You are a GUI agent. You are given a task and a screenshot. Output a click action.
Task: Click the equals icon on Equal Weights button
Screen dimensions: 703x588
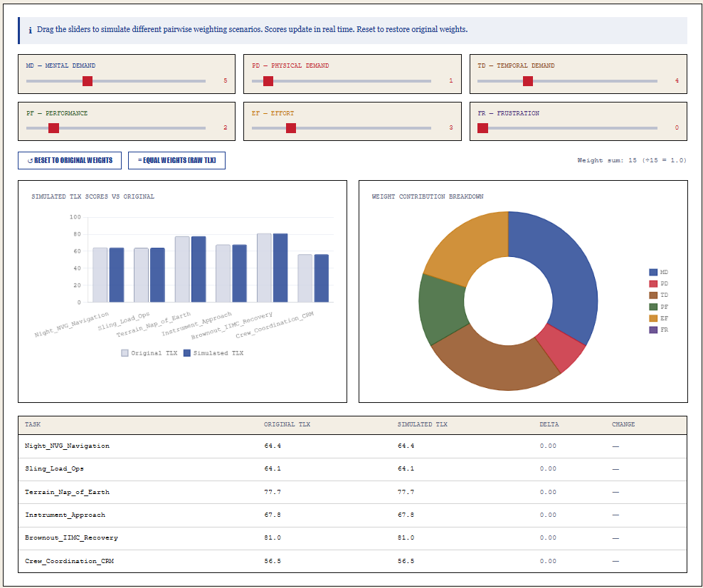pyautogui.click(x=138, y=160)
